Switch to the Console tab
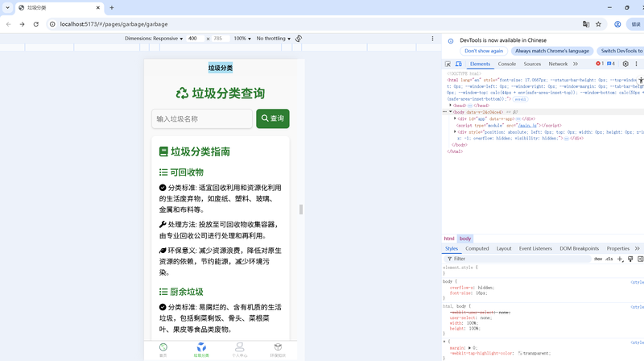 [507, 64]
